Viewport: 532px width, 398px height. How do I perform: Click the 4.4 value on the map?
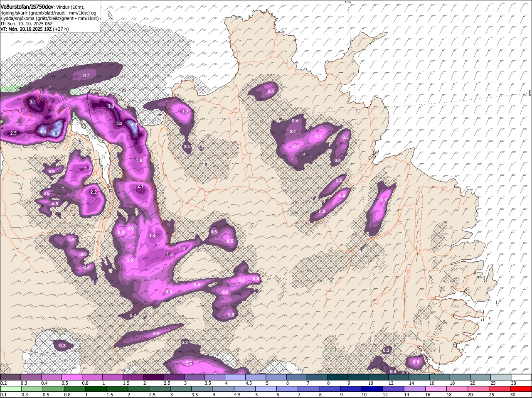coord(43,131)
